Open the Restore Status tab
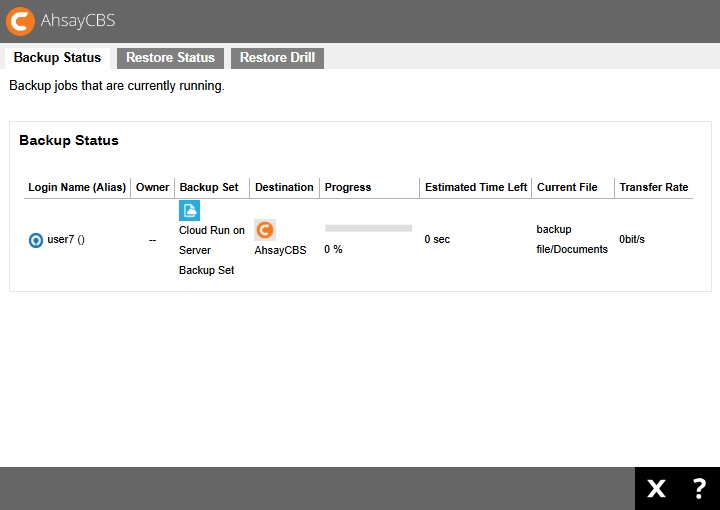The width and height of the screenshot is (720, 510). (x=170, y=57)
